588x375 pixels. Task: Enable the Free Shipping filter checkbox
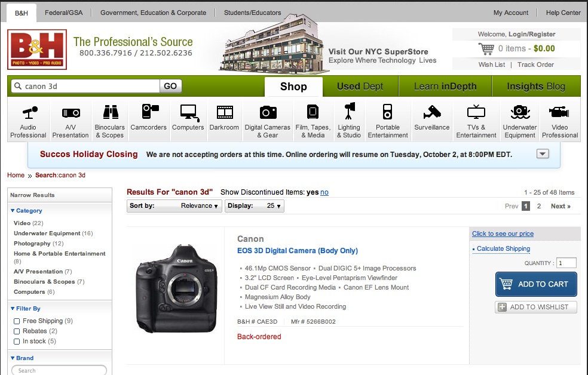(17, 321)
